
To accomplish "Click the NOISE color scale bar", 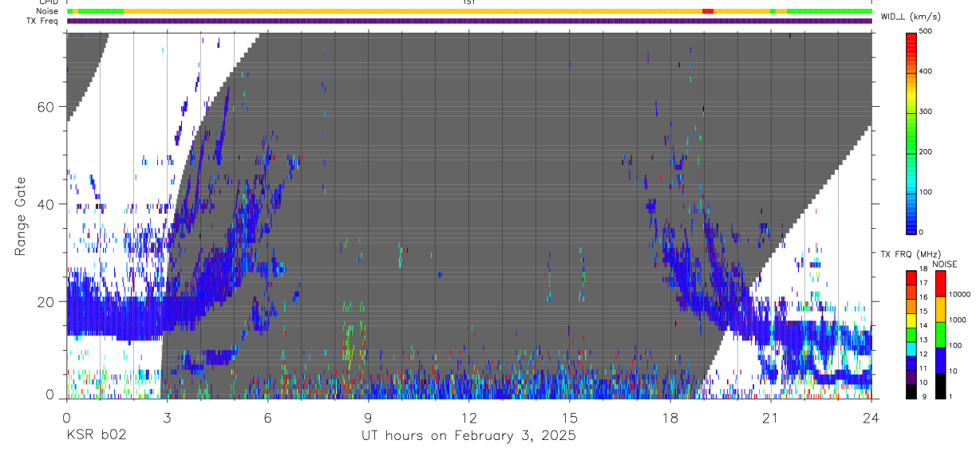I will 940,334.
